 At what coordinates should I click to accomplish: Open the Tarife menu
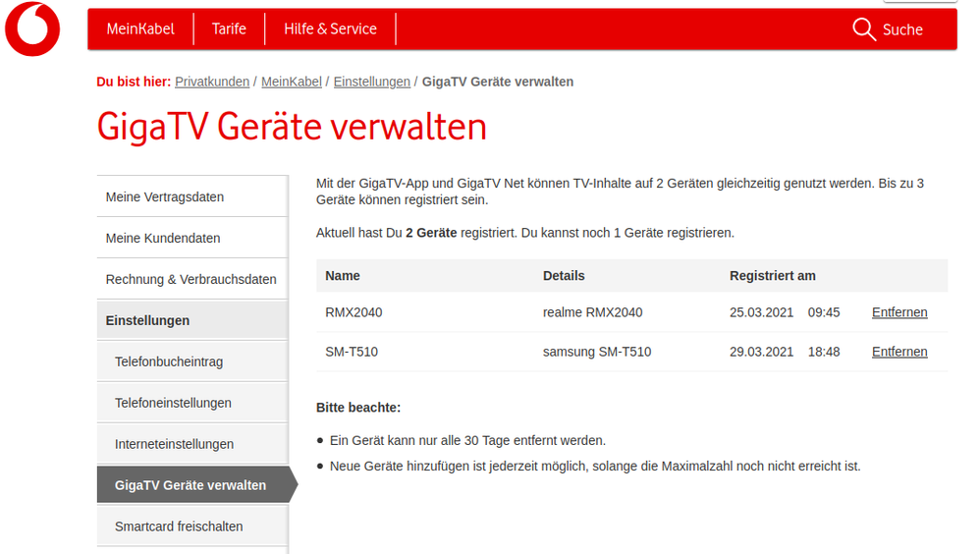[229, 28]
